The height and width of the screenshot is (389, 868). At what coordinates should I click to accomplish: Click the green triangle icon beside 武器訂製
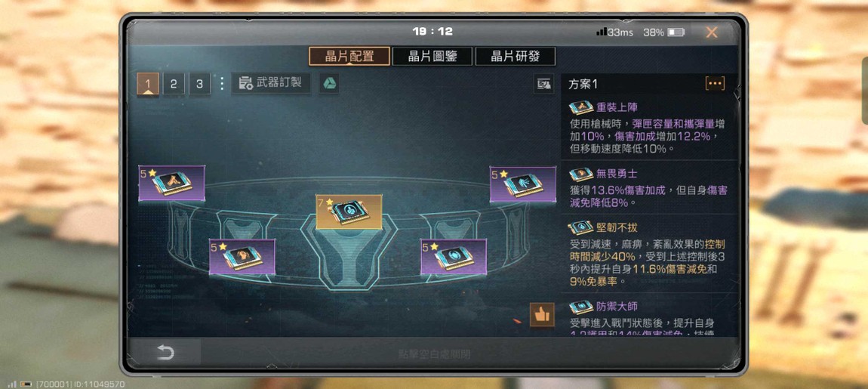click(329, 84)
